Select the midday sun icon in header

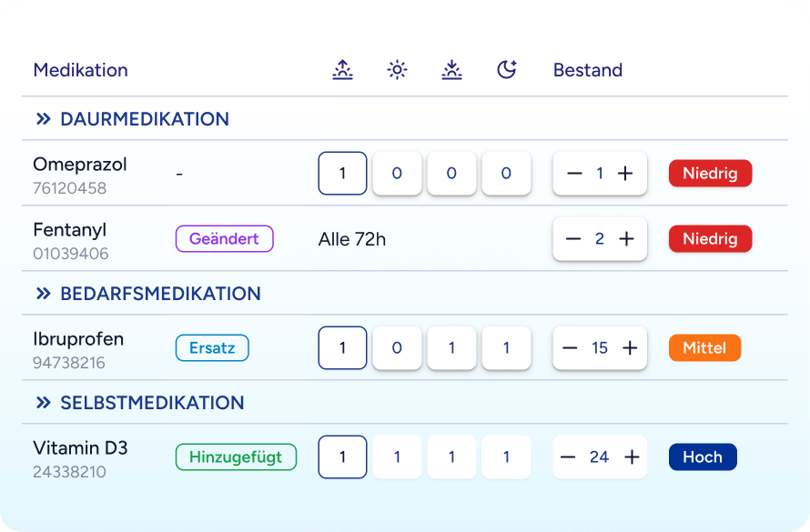[x=397, y=68]
